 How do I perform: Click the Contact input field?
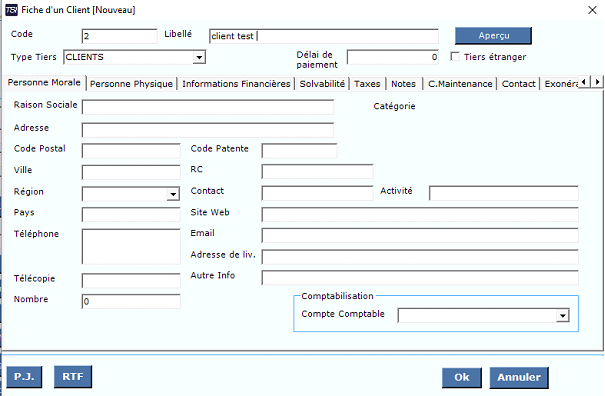(318, 193)
